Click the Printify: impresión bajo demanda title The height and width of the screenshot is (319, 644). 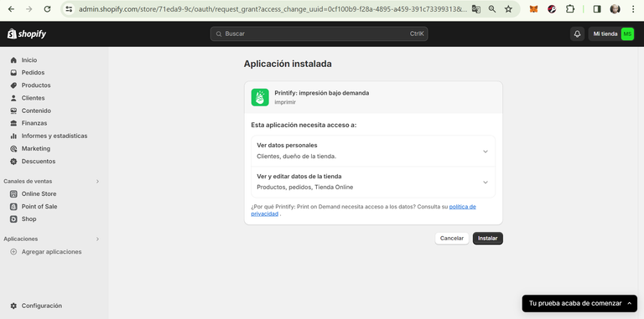click(x=322, y=93)
